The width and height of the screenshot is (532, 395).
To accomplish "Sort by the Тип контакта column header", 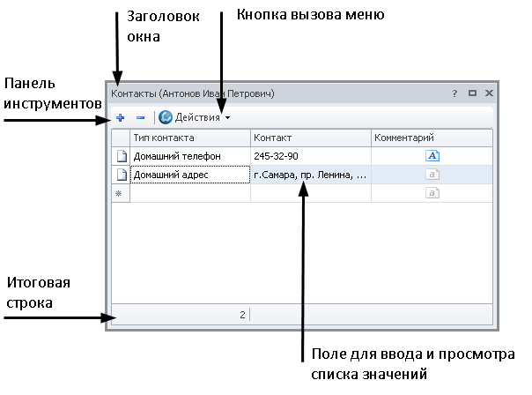I will pyautogui.click(x=189, y=138).
